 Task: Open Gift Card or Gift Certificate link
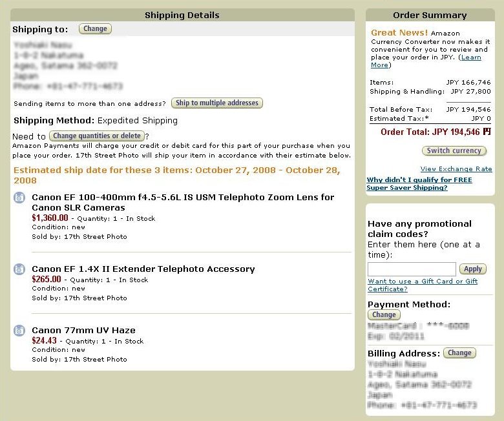pos(423,285)
